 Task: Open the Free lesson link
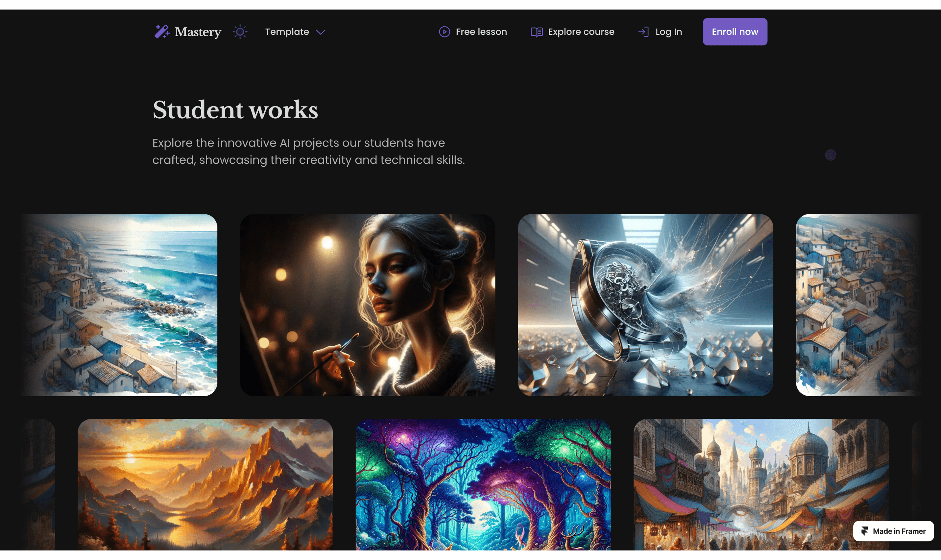(481, 32)
